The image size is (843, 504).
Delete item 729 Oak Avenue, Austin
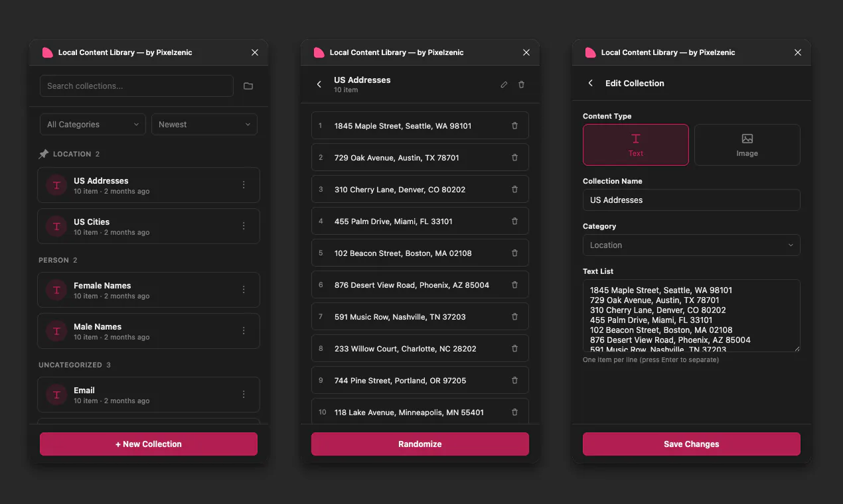click(514, 157)
